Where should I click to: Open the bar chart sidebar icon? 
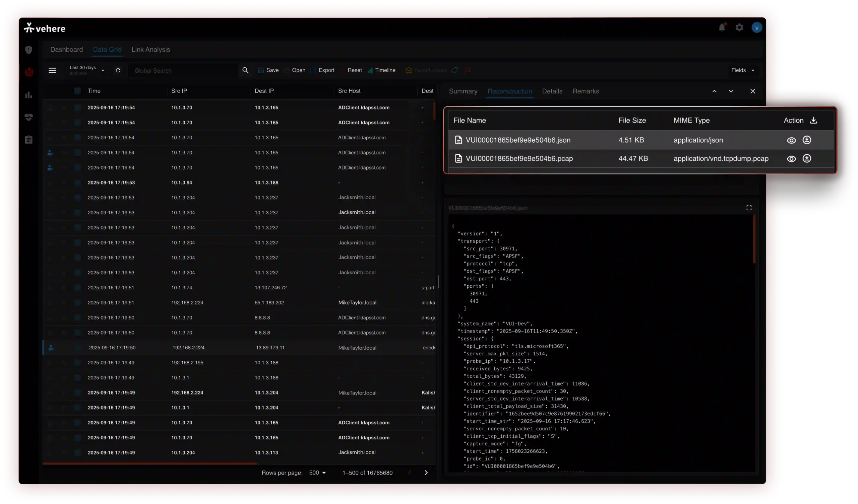tap(28, 95)
